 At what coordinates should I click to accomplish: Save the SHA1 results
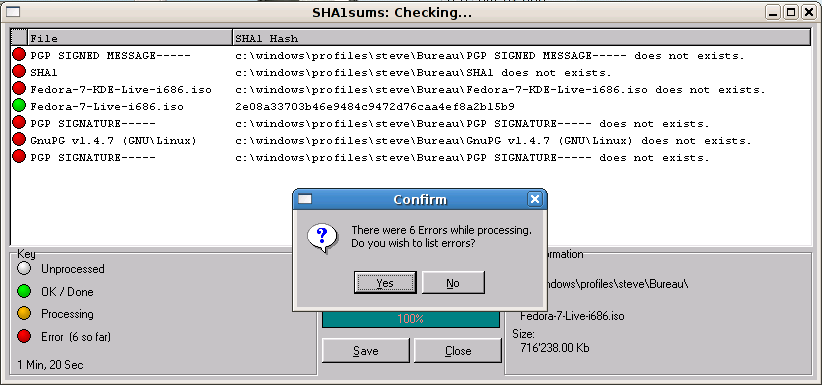coord(365,351)
